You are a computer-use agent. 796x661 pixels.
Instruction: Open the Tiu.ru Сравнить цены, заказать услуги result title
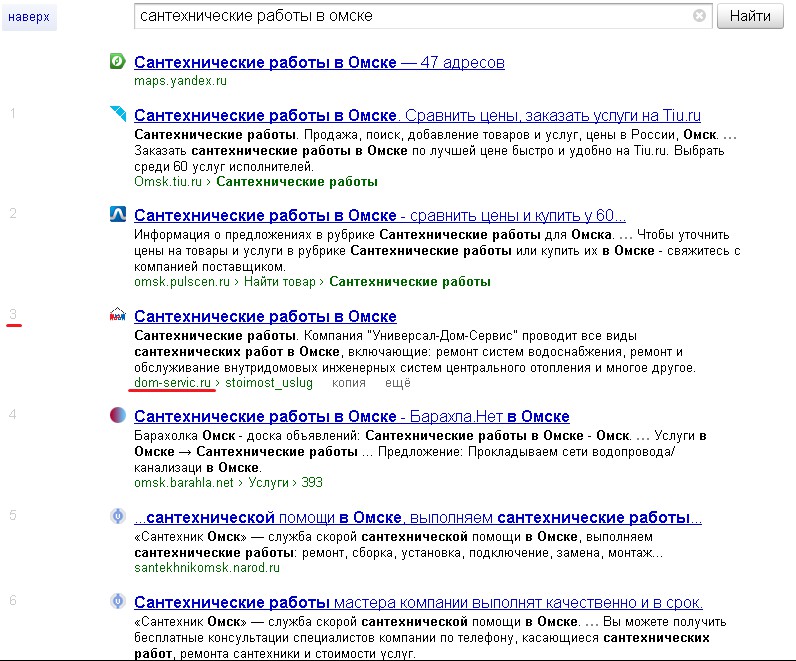point(417,115)
